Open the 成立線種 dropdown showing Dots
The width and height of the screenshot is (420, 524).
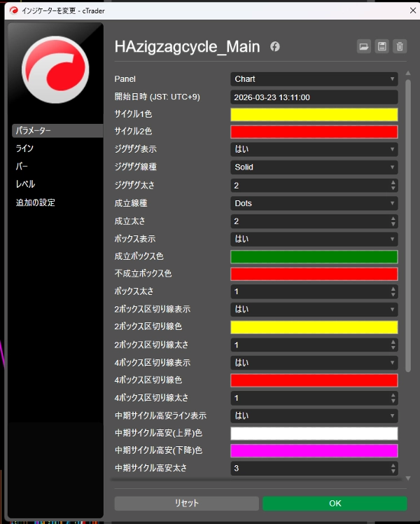click(314, 203)
